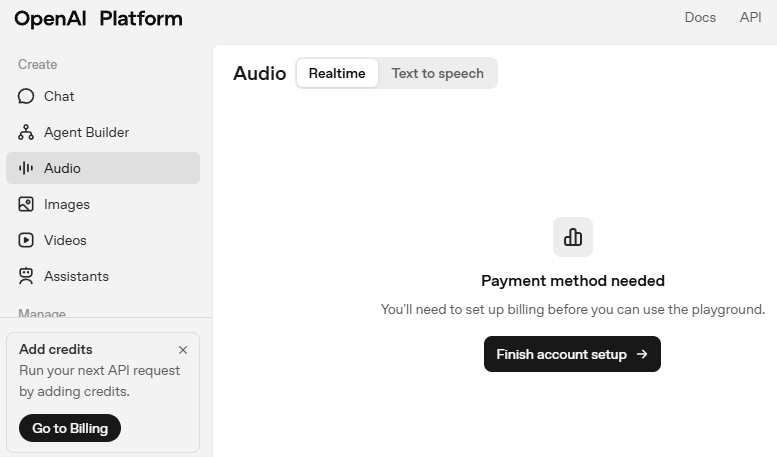Select the Assistants robot icon
Image resolution: width=777 pixels, height=457 pixels.
coord(26,277)
